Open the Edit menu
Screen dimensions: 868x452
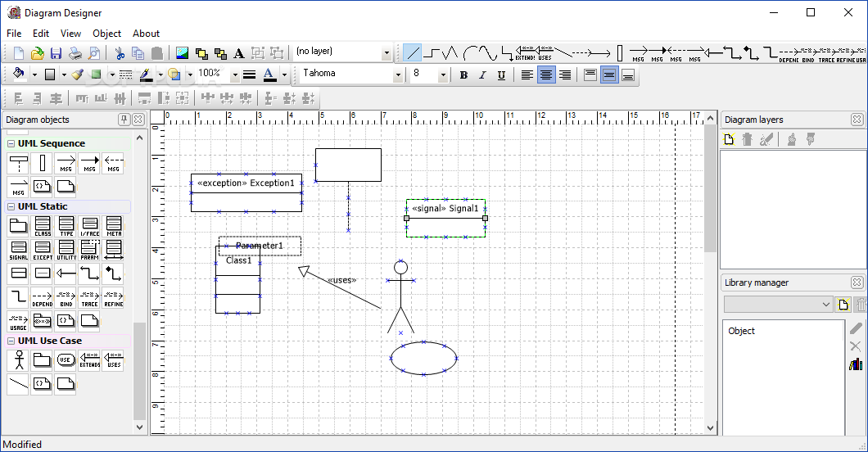pyautogui.click(x=40, y=34)
